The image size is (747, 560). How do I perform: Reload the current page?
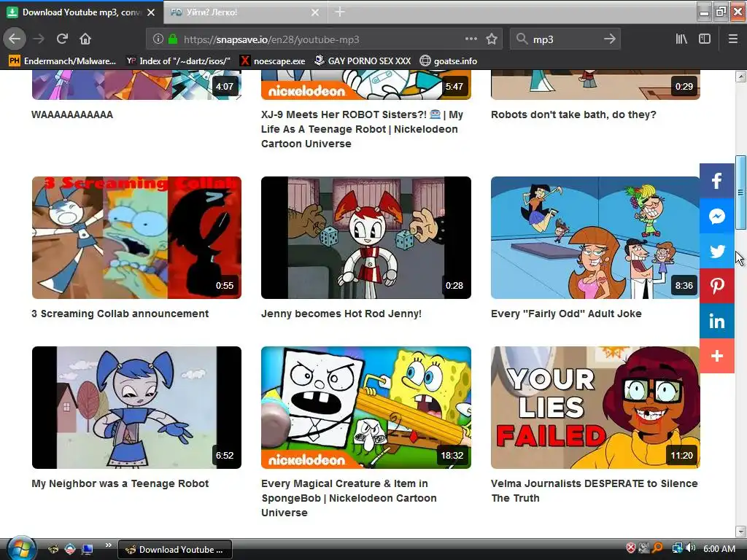click(x=62, y=39)
